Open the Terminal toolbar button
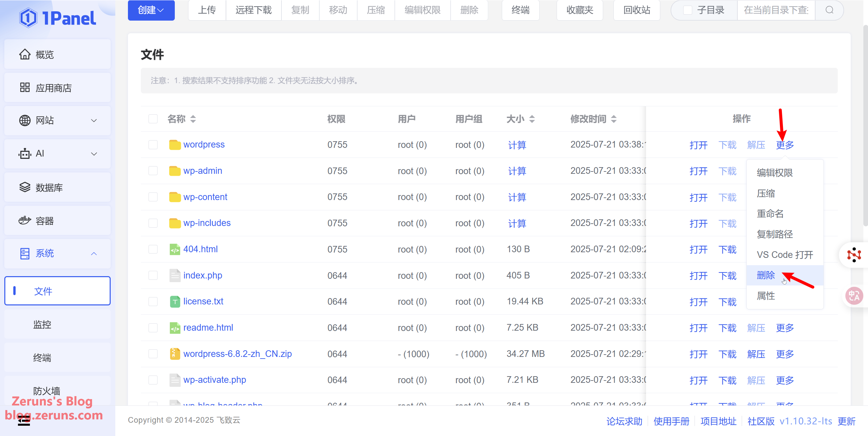The height and width of the screenshot is (436, 868). pos(520,10)
